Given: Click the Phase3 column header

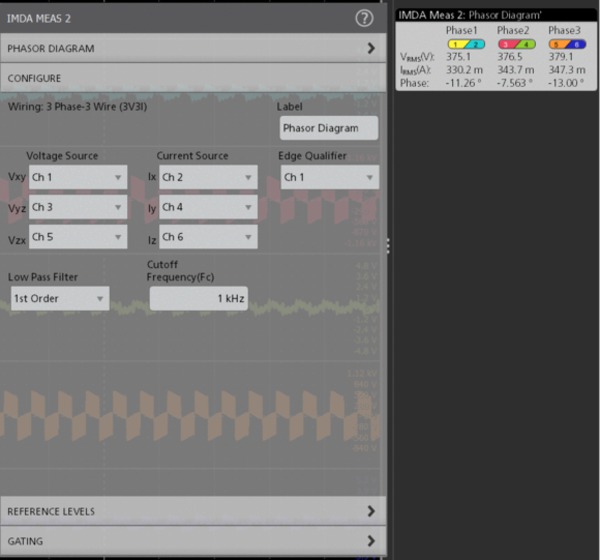Looking at the screenshot, I should tap(564, 30).
